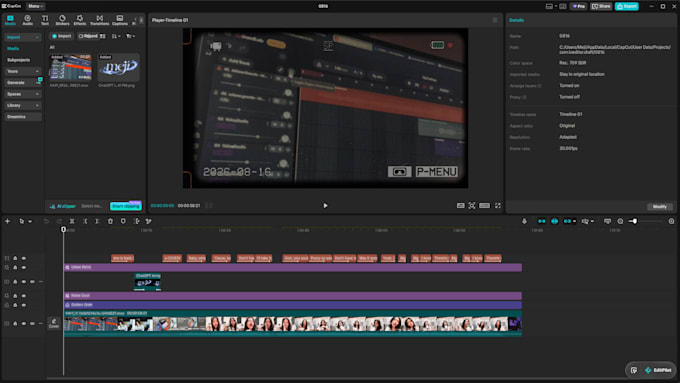
Task: Hide the subtitle text track with eye icon
Action: [24, 258]
